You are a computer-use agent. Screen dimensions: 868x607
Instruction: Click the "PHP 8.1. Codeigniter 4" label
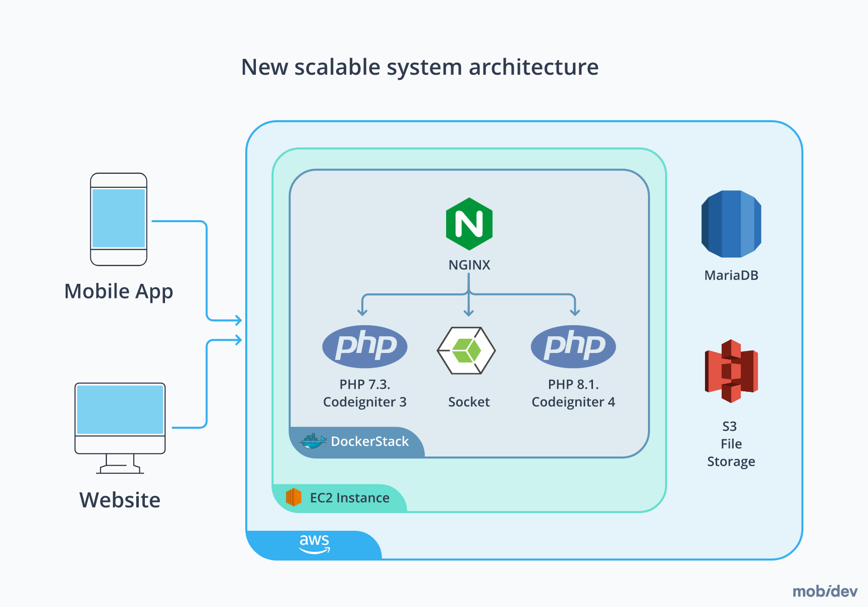[573, 393]
